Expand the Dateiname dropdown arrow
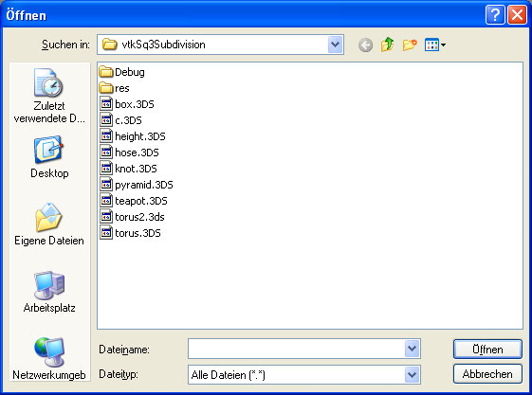532x395 pixels. pyautogui.click(x=412, y=349)
